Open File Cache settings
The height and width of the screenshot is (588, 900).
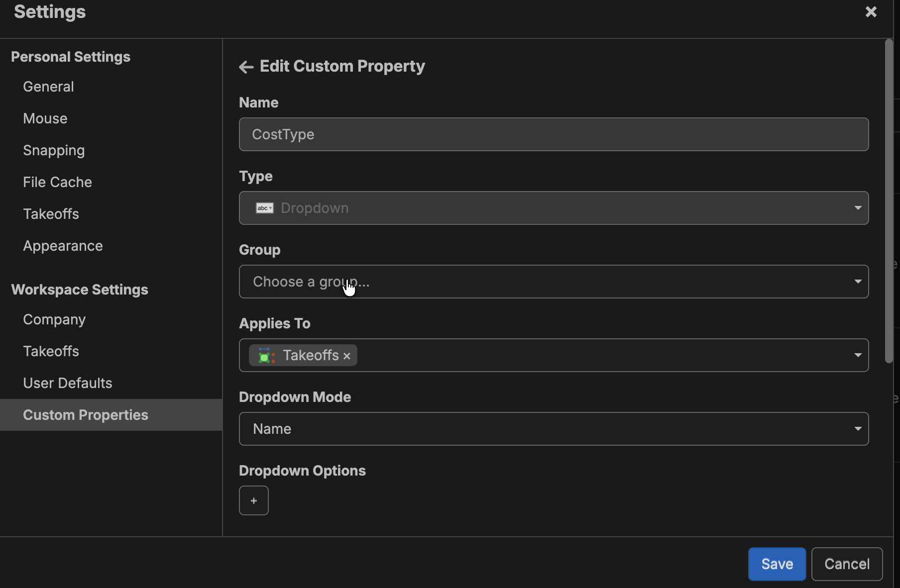tap(57, 182)
